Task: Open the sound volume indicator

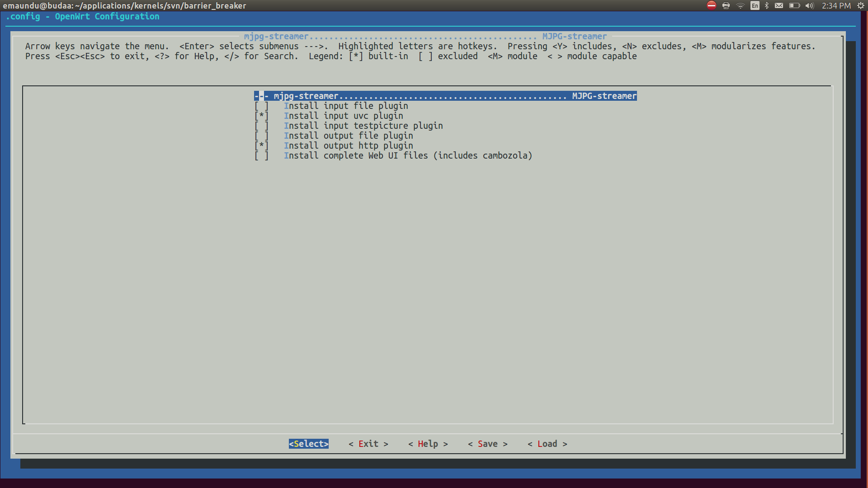Action: (809, 5)
